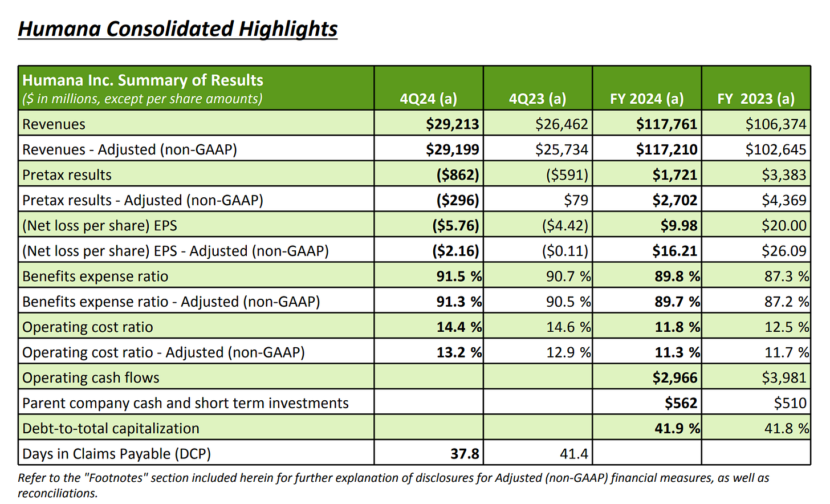Image resolution: width=830 pixels, height=504 pixels.
Task: Click the ($591) pretax value
Action: (567, 175)
